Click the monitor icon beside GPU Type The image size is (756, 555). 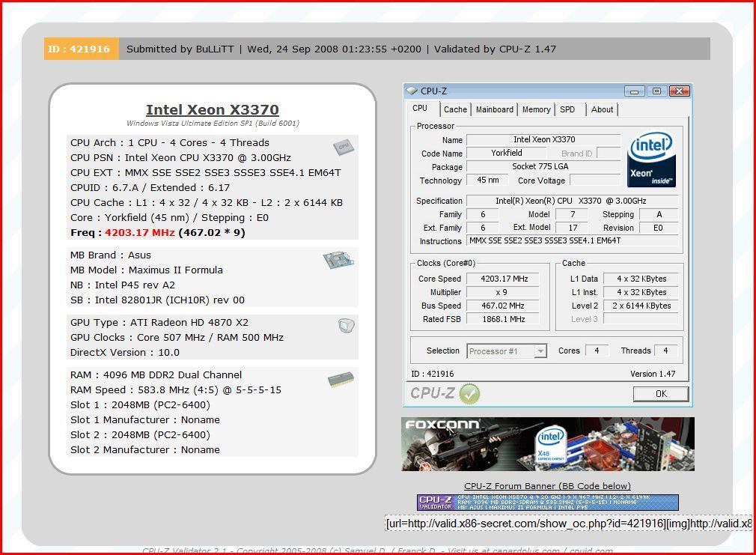[x=346, y=326]
